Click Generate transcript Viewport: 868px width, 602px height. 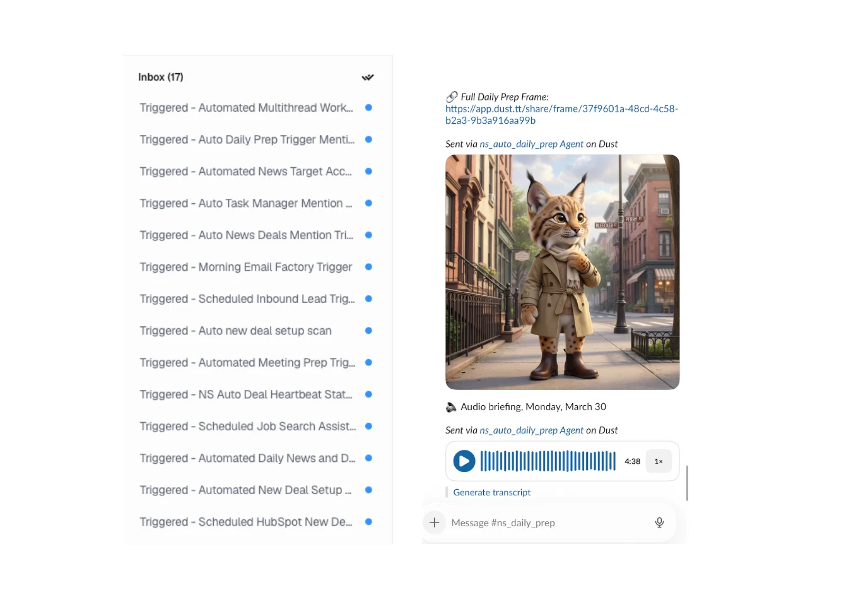pos(492,492)
